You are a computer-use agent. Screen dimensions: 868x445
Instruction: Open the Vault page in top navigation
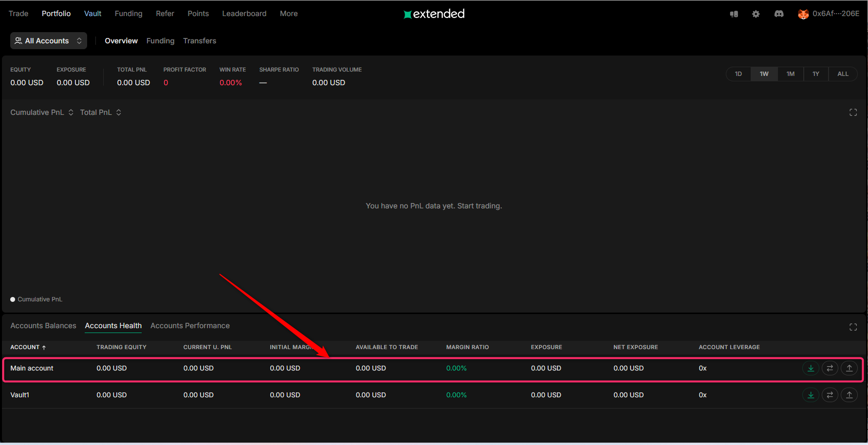point(92,14)
